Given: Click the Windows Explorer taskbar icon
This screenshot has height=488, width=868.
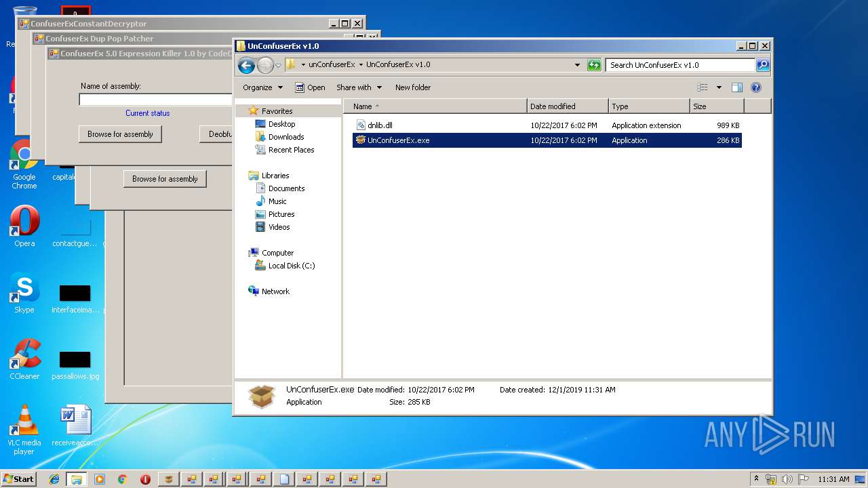Looking at the screenshot, I should (77, 479).
